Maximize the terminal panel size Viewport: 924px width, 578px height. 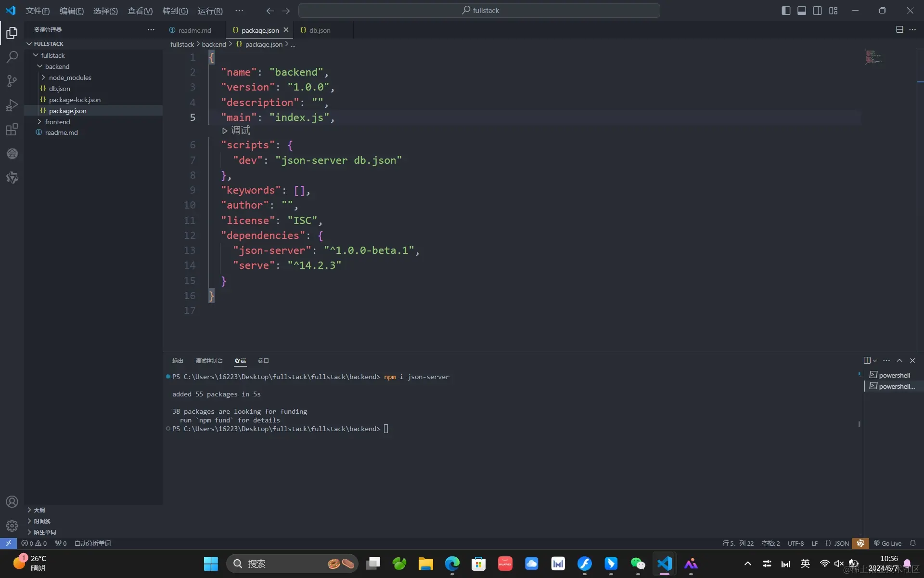899,360
